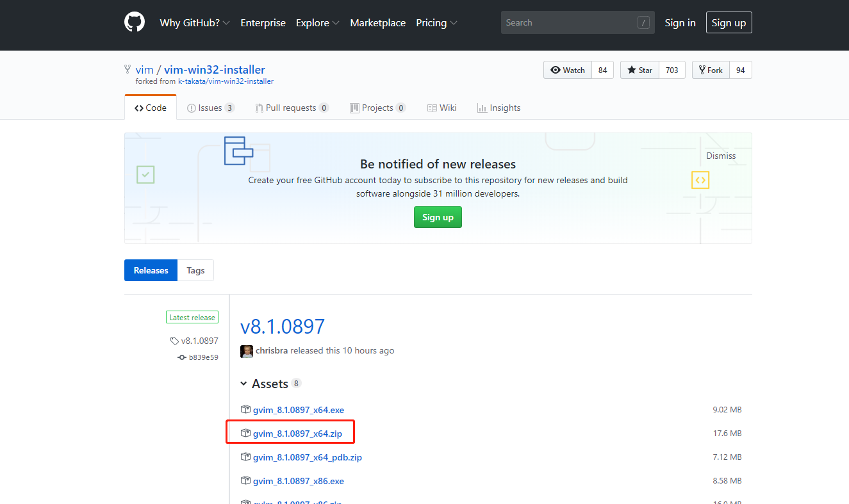Screen dimensions: 849x504
Task: Click the Star button
Action: [x=639, y=70]
